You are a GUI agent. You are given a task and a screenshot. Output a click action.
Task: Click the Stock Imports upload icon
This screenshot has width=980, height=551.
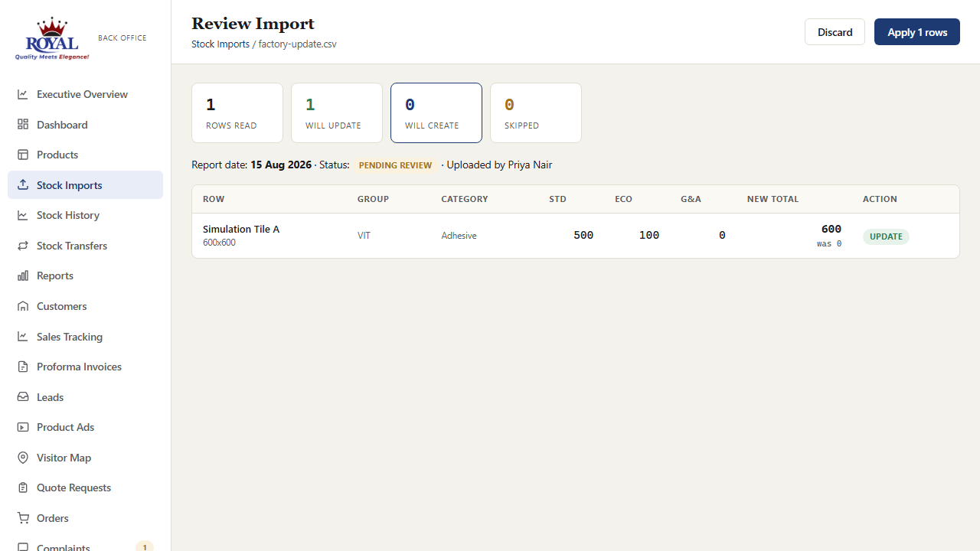(23, 185)
